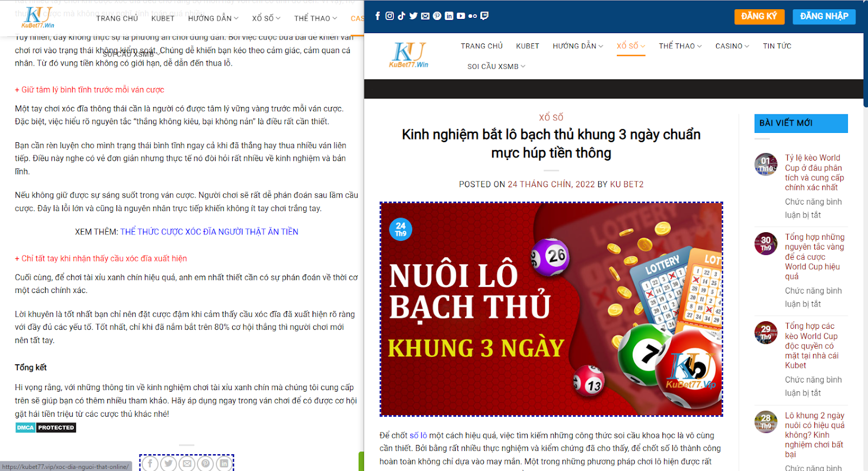
Task: Click '+ Giữ tâm lý bình tĩnh trước mỗi ván cược' heading
Action: tap(90, 90)
